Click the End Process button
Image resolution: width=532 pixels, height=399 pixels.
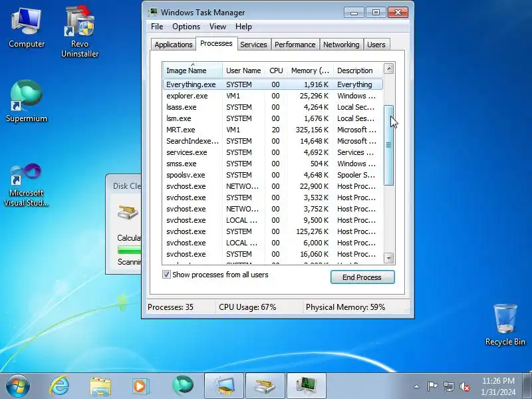click(x=362, y=277)
